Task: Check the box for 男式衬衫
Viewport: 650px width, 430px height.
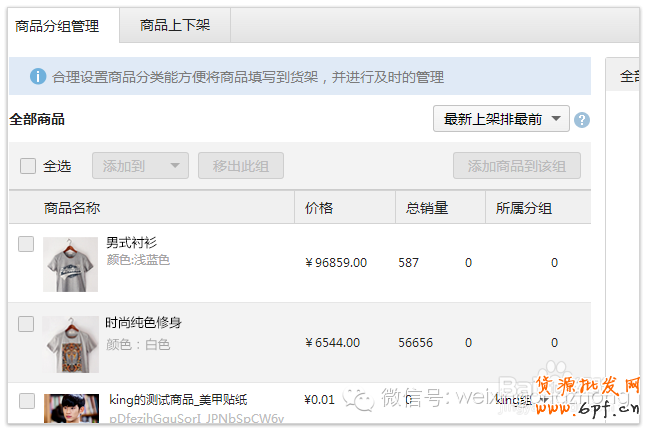Action: 26,244
